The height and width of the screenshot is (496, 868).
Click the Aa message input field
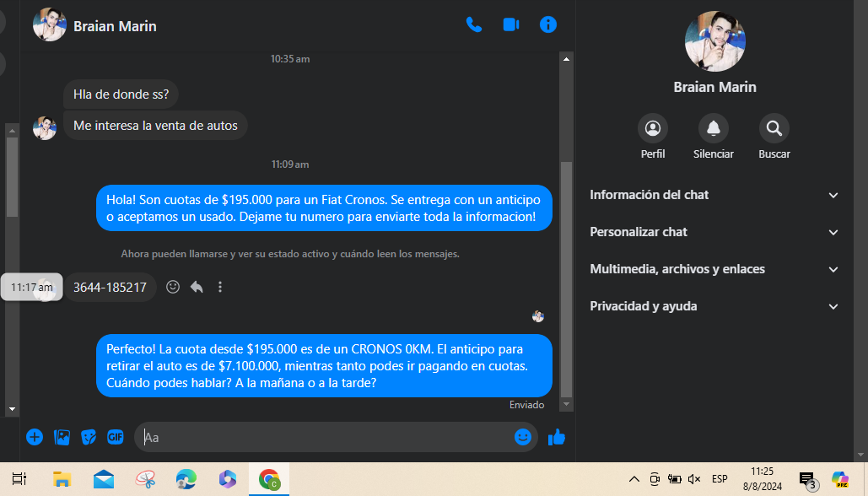click(325, 437)
